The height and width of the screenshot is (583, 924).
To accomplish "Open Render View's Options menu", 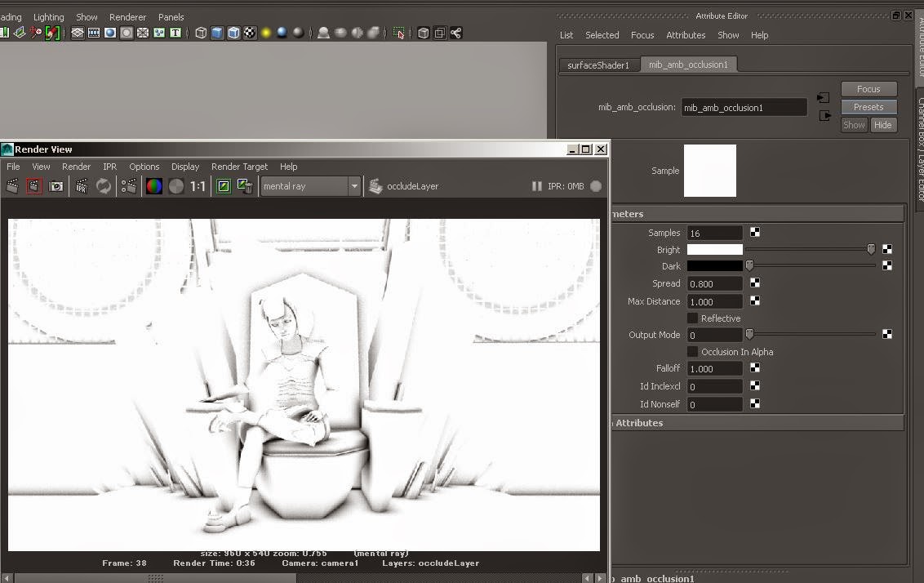I will 144,167.
